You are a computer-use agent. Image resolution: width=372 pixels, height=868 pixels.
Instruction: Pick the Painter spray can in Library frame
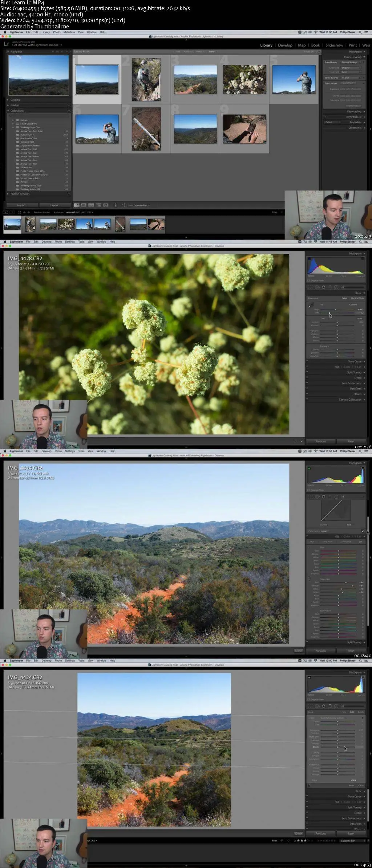pyautogui.click(x=116, y=205)
